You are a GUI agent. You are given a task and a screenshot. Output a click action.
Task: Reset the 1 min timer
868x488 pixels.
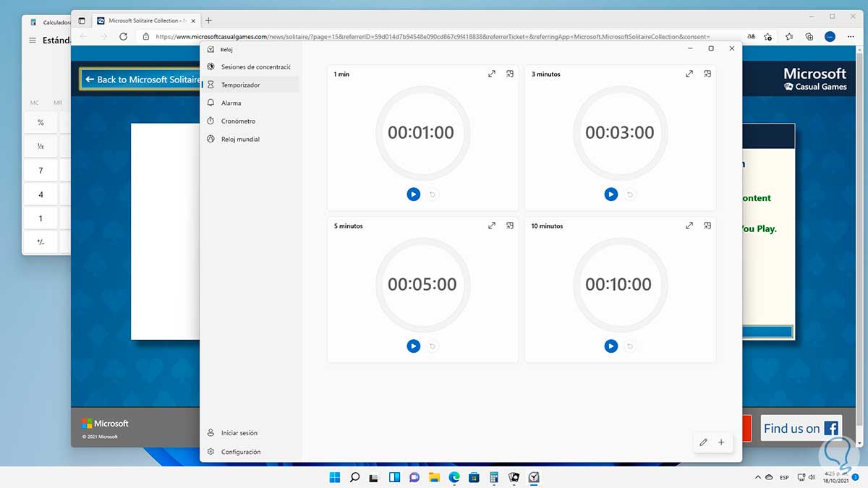click(433, 194)
